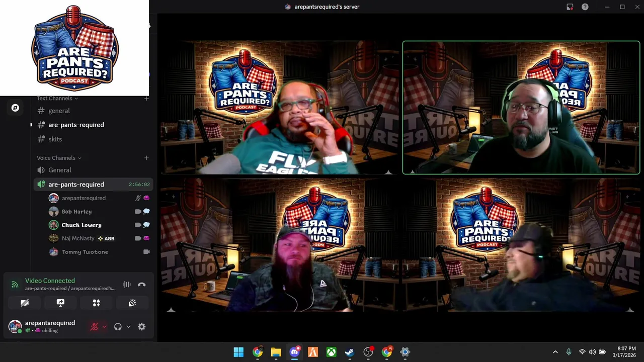
Task: Click Discord icon in taskbar
Action: pyautogui.click(x=294, y=352)
